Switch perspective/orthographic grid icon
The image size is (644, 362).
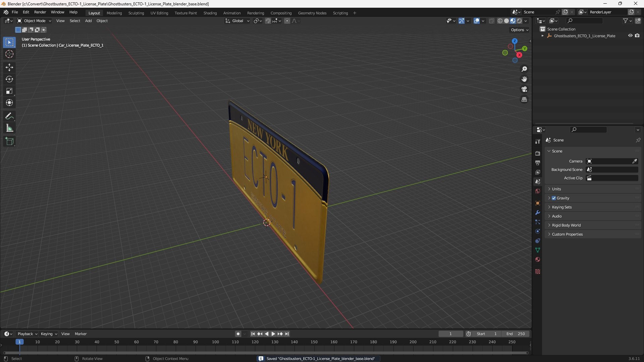[524, 100]
